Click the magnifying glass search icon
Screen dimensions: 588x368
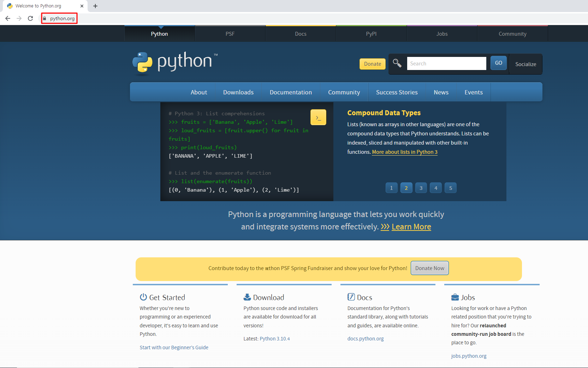[x=397, y=63]
